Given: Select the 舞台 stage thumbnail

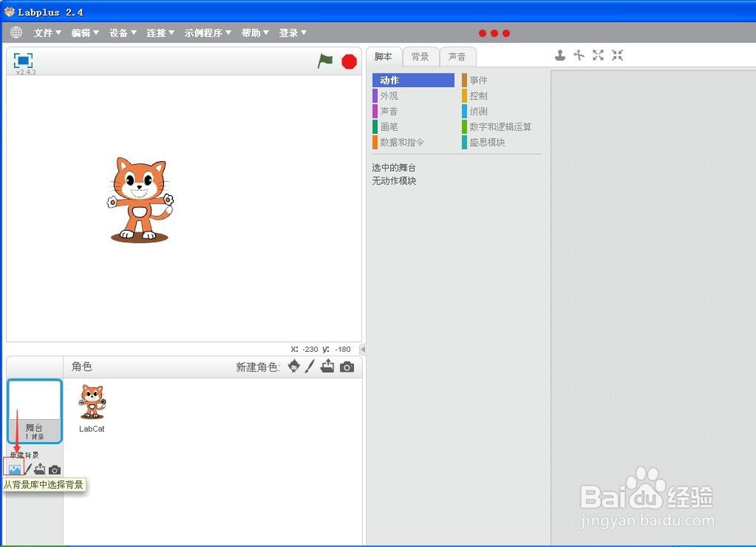Looking at the screenshot, I should 35,412.
